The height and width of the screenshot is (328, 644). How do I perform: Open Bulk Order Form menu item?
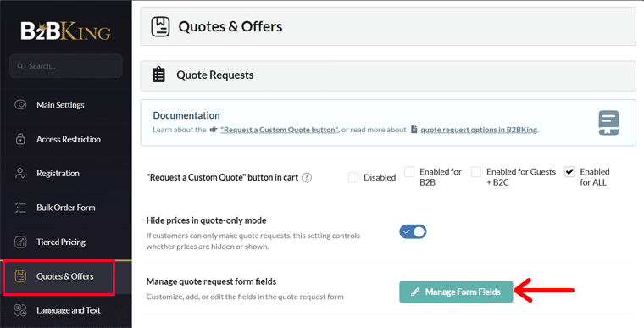pos(66,208)
